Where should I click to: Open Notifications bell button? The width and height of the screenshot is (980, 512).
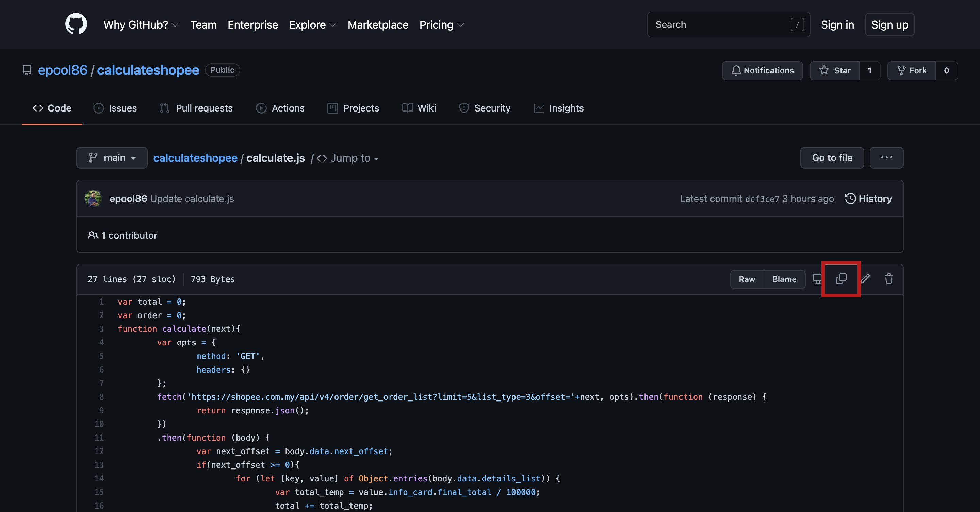[762, 70]
